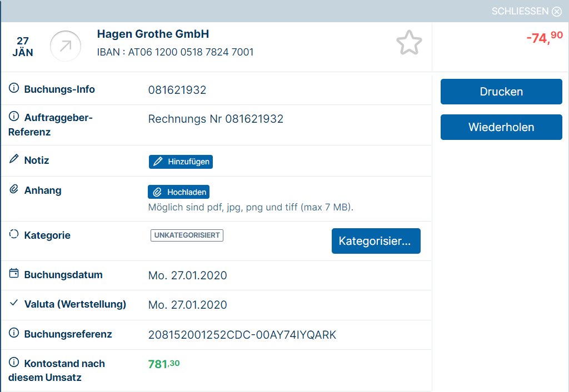Click the amount -74,90
Image resolution: width=569 pixels, height=392 pixels.
click(545, 37)
